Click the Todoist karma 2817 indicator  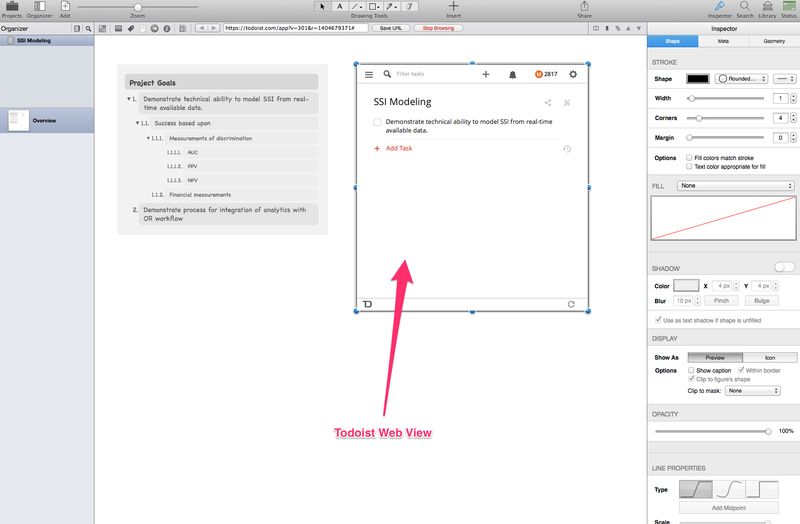click(x=546, y=74)
